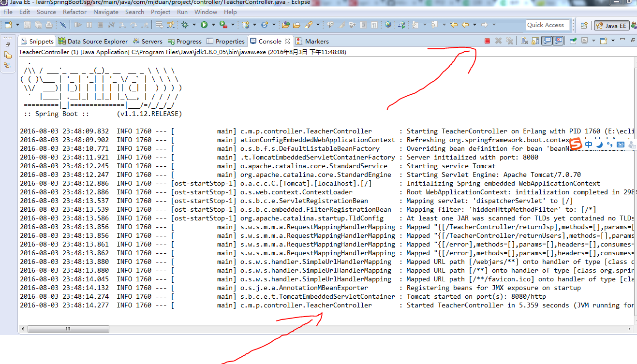637x364 pixels.
Task: Open the Back history dropdown arrow
Action: [474, 24]
